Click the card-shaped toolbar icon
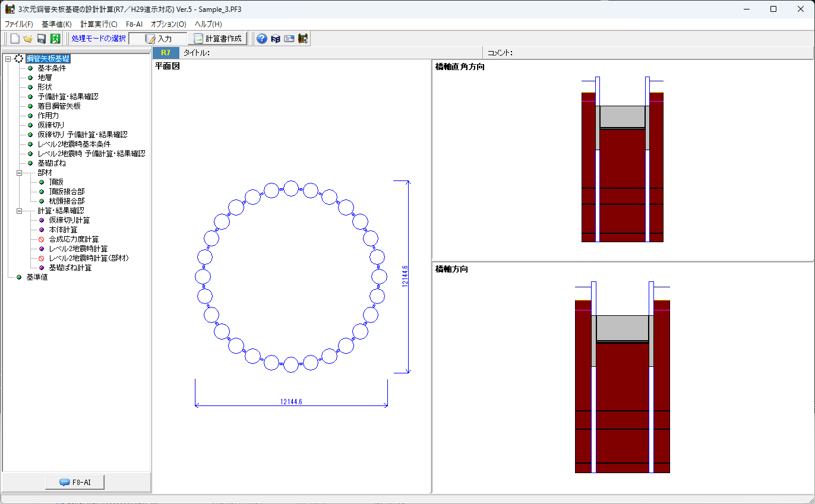This screenshot has height=504, width=815. pos(289,39)
